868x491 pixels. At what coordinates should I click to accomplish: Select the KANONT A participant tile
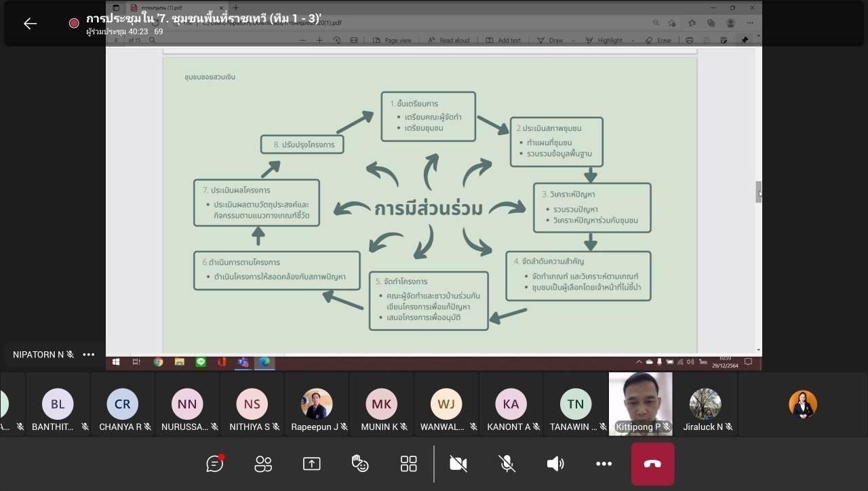point(511,404)
